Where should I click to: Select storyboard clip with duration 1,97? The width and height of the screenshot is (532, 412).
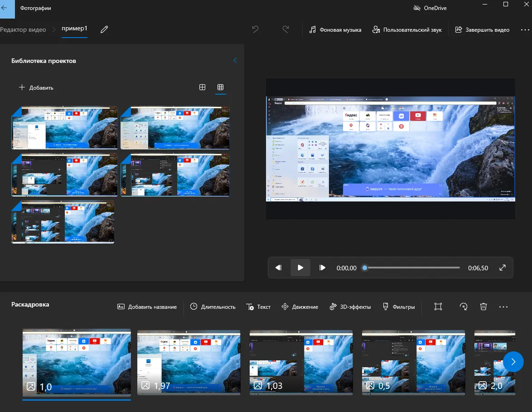click(x=189, y=362)
